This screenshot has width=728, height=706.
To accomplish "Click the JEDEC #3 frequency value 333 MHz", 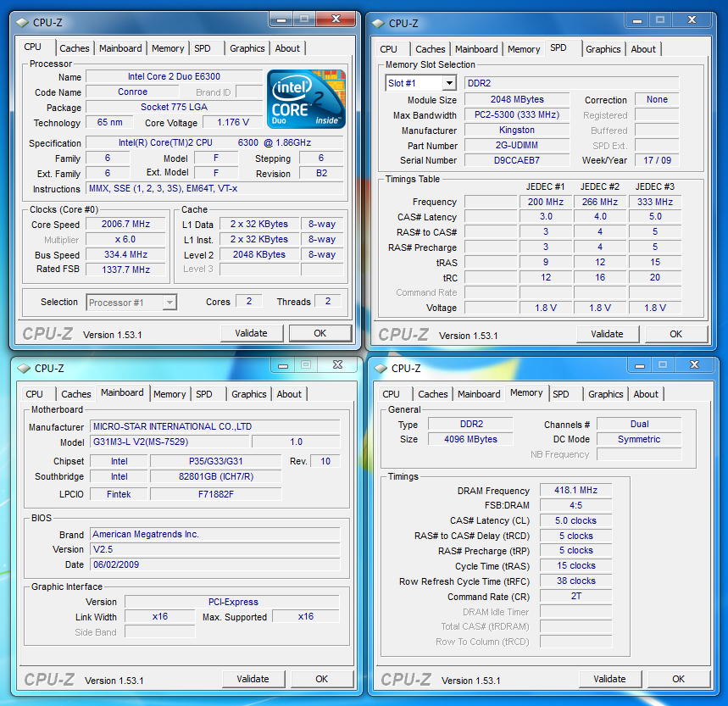I will (655, 202).
